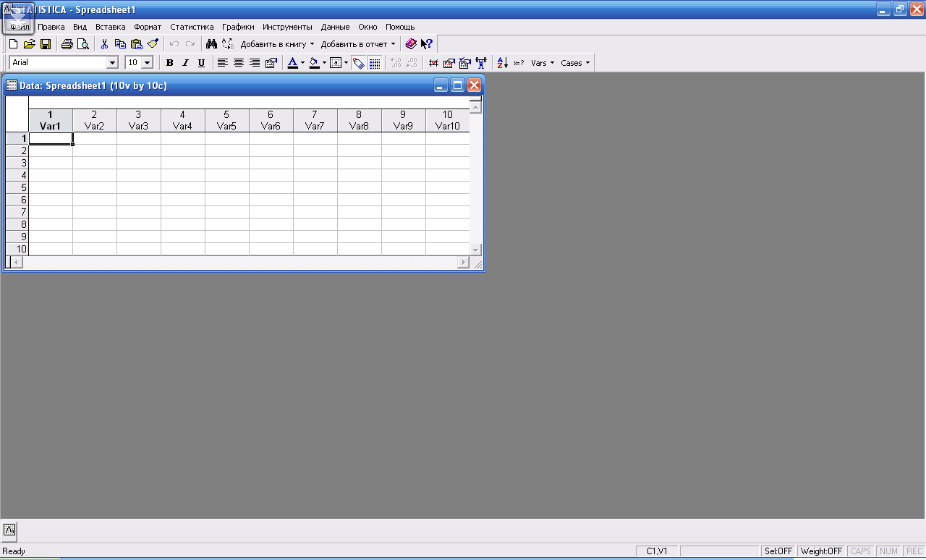Open the Правка menu

pos(51,27)
